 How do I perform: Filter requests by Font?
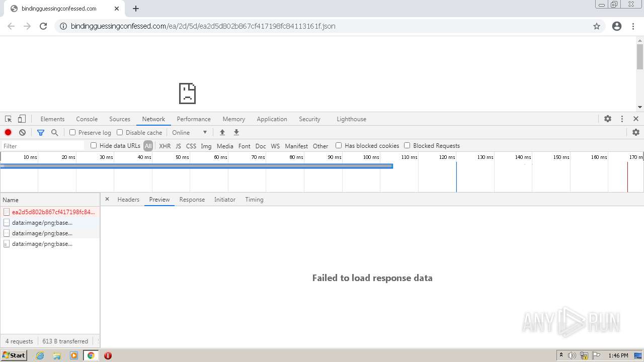245,146
